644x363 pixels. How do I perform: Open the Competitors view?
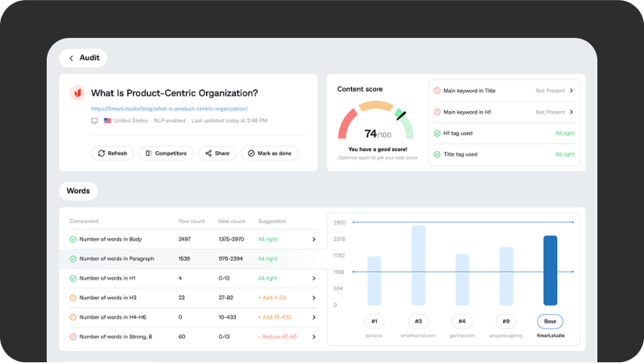tap(166, 153)
